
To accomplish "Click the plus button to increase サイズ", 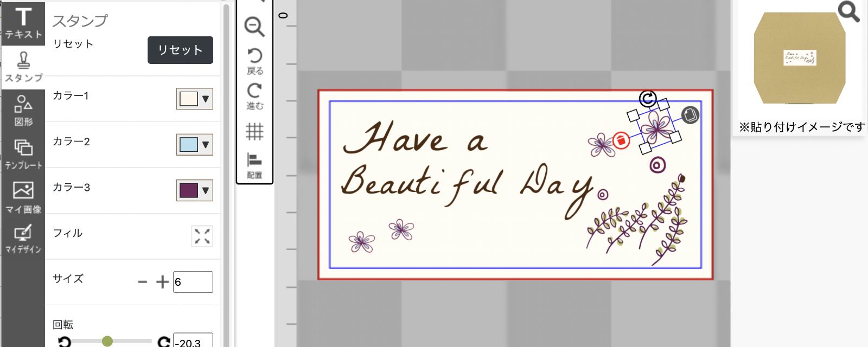I will (162, 282).
